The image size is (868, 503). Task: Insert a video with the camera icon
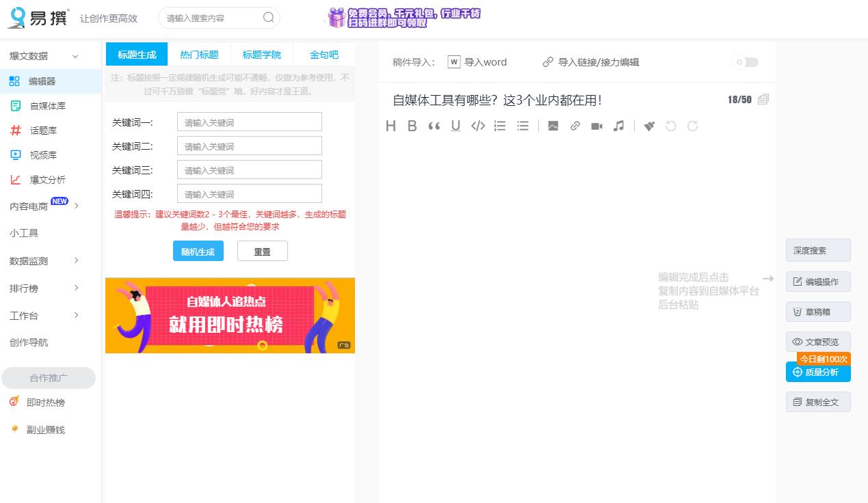(596, 126)
